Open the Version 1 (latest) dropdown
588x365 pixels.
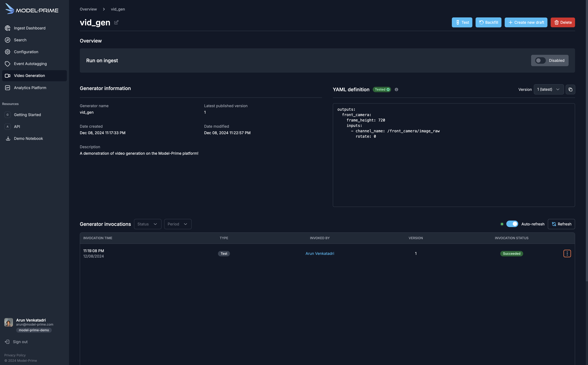click(549, 89)
